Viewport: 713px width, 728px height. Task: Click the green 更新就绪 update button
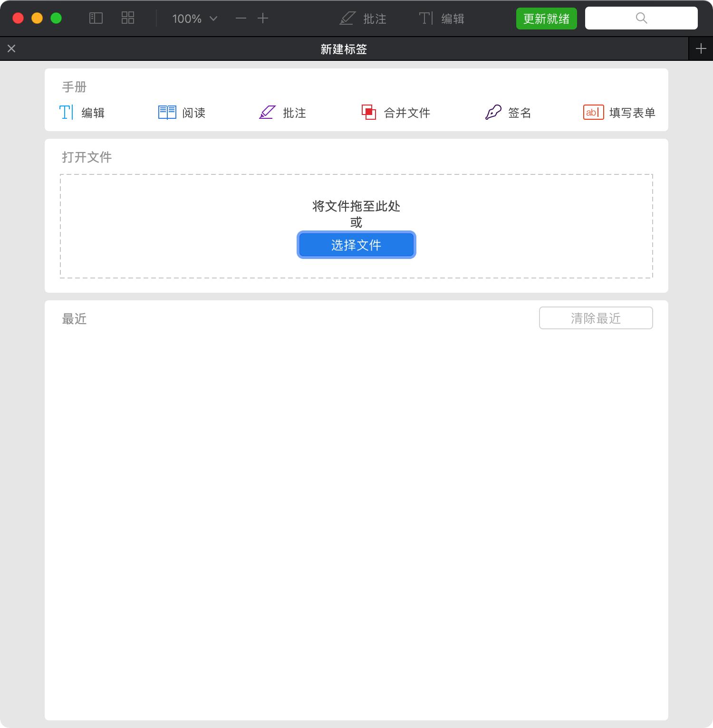pos(546,18)
